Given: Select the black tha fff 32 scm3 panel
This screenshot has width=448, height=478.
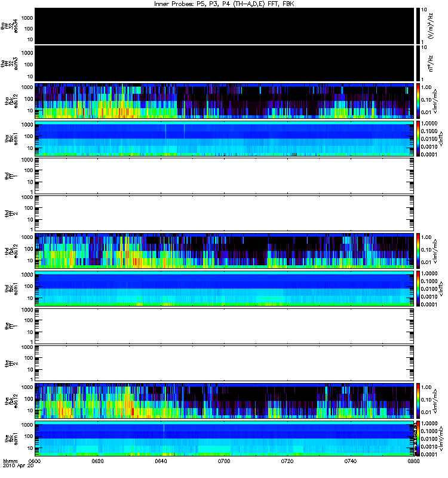Looking at the screenshot, I should 224,63.
